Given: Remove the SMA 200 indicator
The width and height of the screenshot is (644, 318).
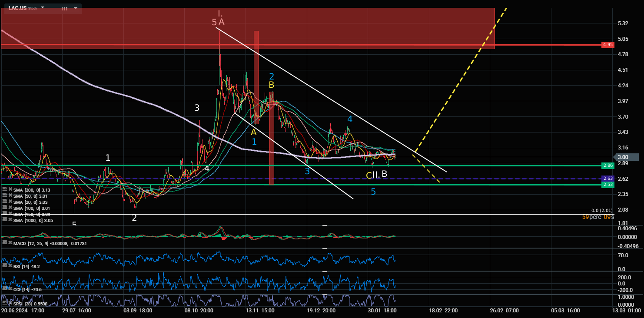Looking at the screenshot, I should point(9,189).
